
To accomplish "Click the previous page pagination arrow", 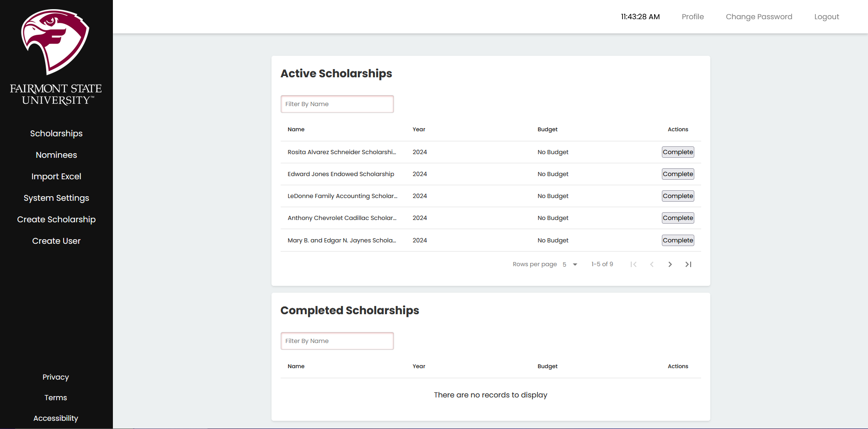I will pos(651,264).
